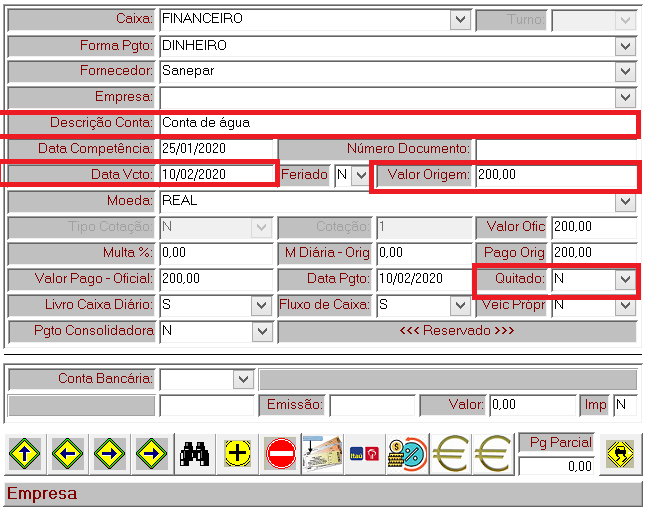Click the red no-entry delete icon
This screenshot has width=658, height=516.
coord(281,454)
